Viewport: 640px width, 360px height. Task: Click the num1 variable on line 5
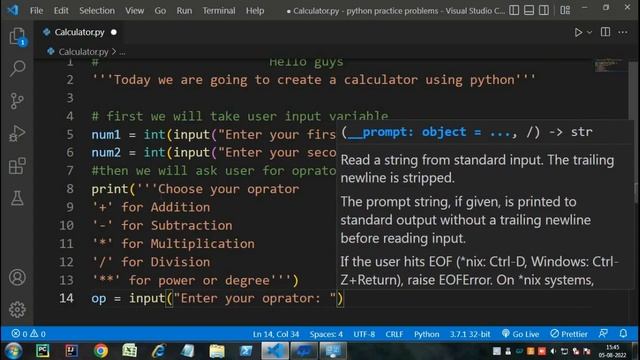(106, 134)
